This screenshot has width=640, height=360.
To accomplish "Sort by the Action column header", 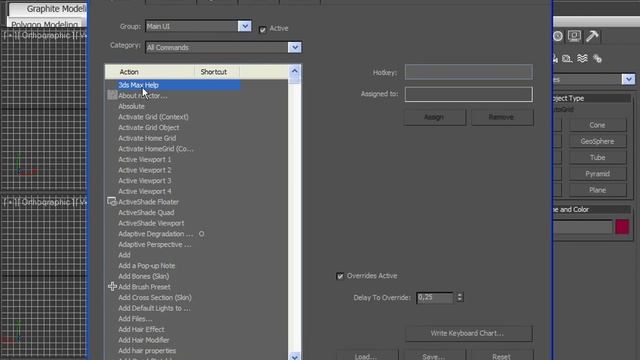I will (x=150, y=72).
